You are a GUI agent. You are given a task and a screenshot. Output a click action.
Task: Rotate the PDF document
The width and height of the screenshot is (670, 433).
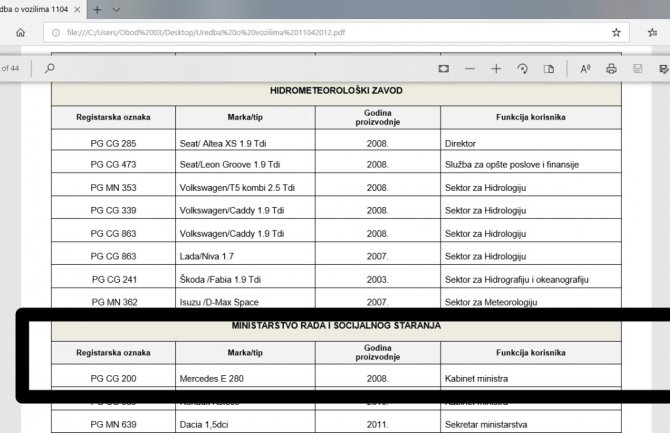tap(522, 69)
